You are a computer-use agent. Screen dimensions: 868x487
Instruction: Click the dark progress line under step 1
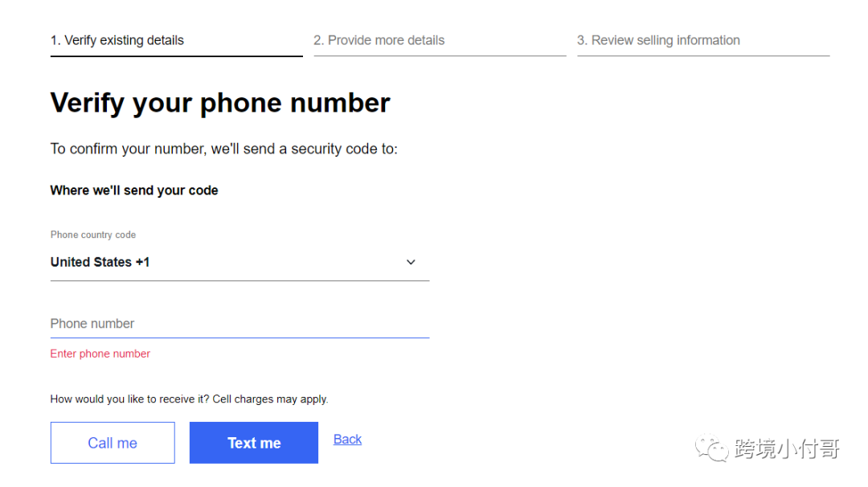[x=176, y=56]
